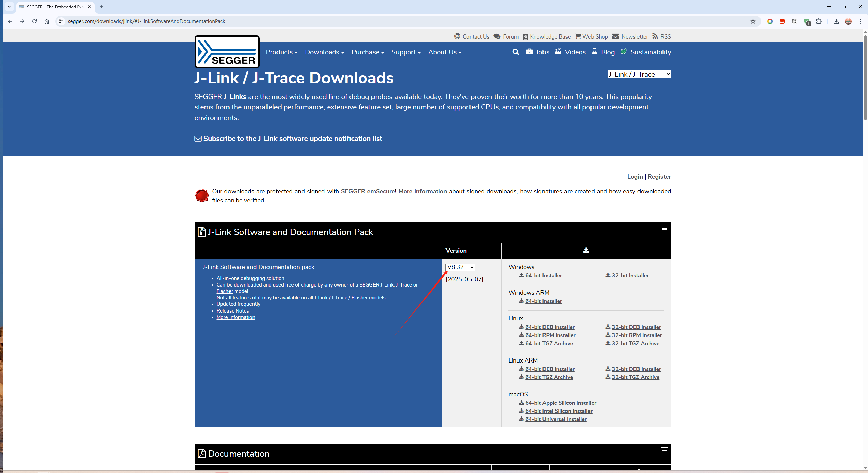
Task: Click the Login link
Action: (635, 177)
